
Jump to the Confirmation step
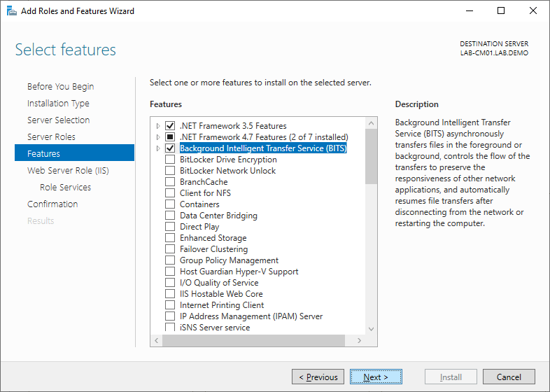coord(52,204)
